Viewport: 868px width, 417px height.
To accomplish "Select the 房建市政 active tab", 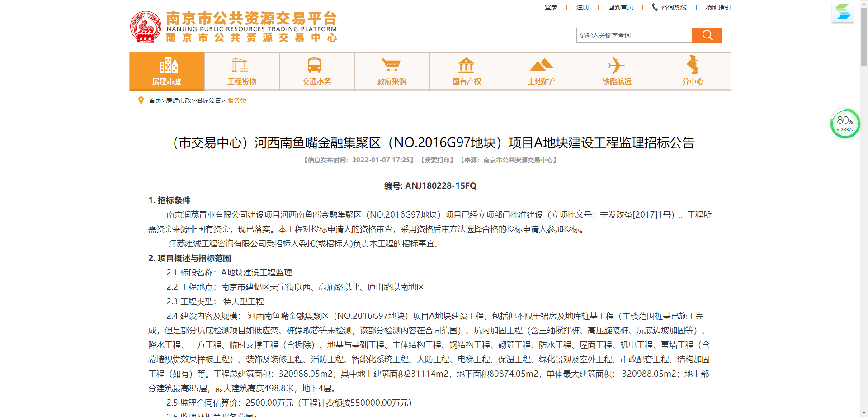I will click(167, 71).
